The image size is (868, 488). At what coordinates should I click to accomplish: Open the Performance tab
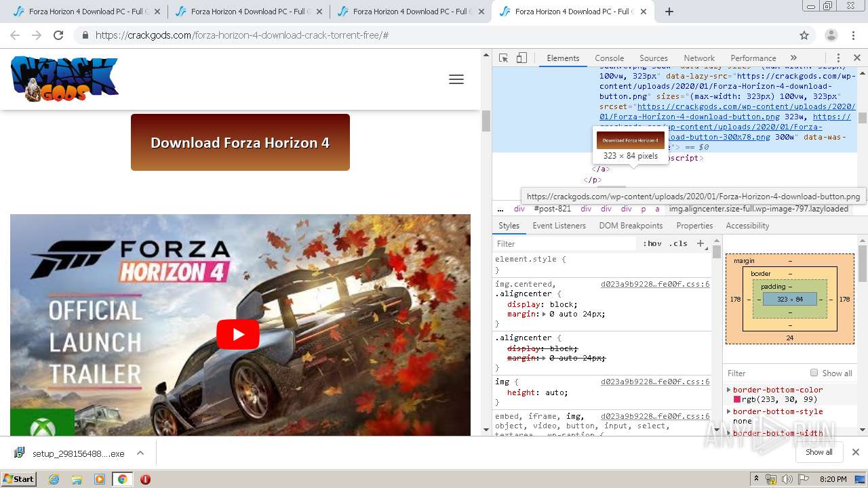click(753, 58)
